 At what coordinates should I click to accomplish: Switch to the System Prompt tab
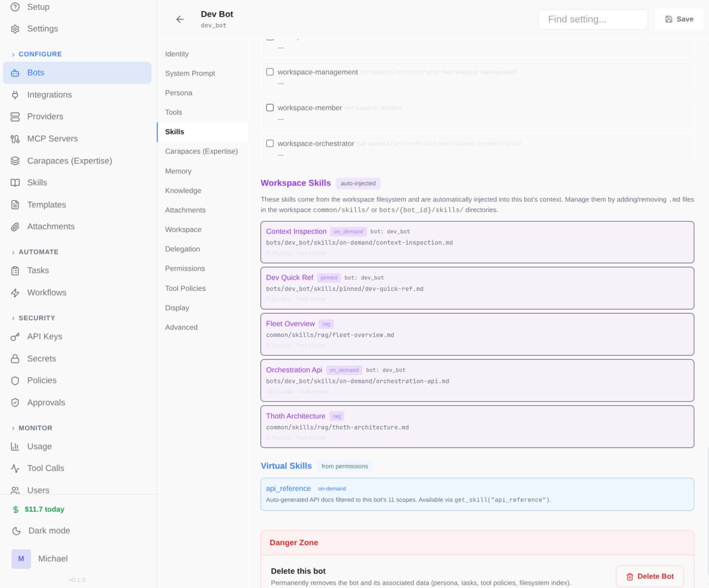190,73
